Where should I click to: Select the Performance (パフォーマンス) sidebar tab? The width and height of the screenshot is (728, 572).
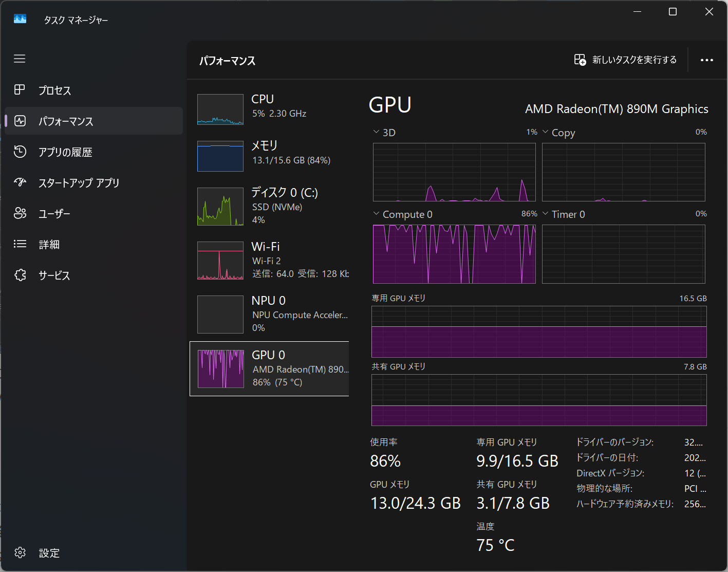point(94,121)
